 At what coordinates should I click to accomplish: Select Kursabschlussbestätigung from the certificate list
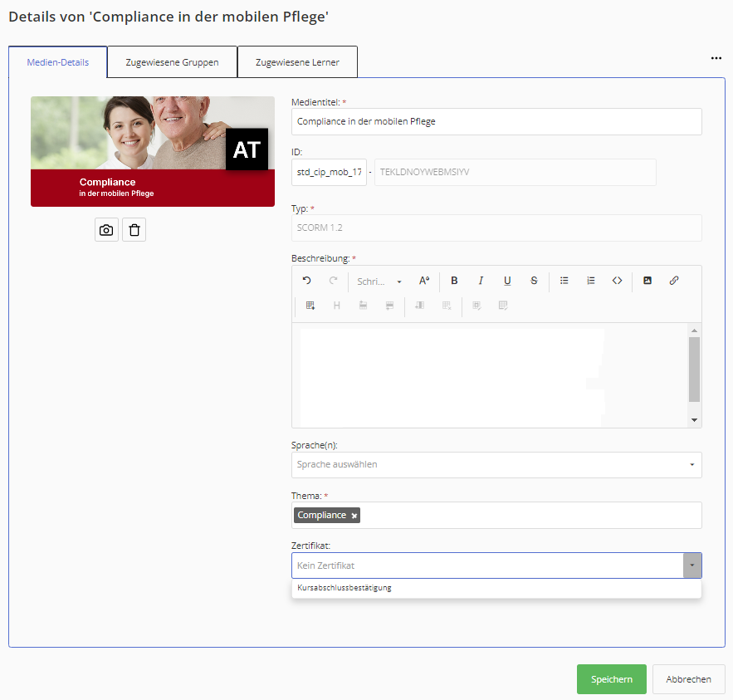pos(345,588)
